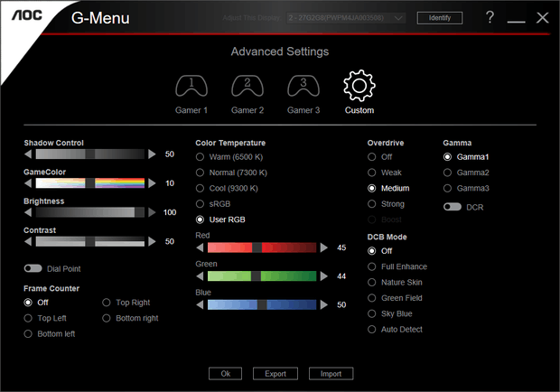Decrease Contrast with left arrow

(28, 242)
